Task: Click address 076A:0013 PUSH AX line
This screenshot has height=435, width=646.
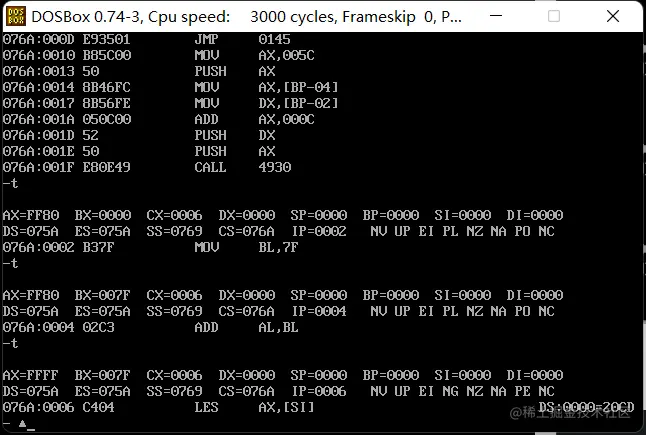Action: click(139, 71)
